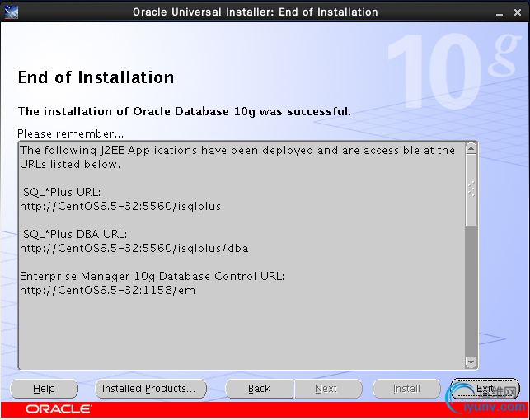Open Installed Products list
The width and height of the screenshot is (530, 420).
tap(151, 389)
